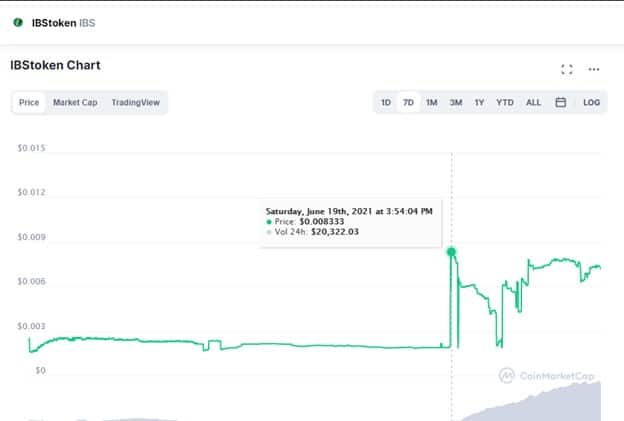Open the three-dot more options menu
This screenshot has height=421, width=624.
[594, 69]
